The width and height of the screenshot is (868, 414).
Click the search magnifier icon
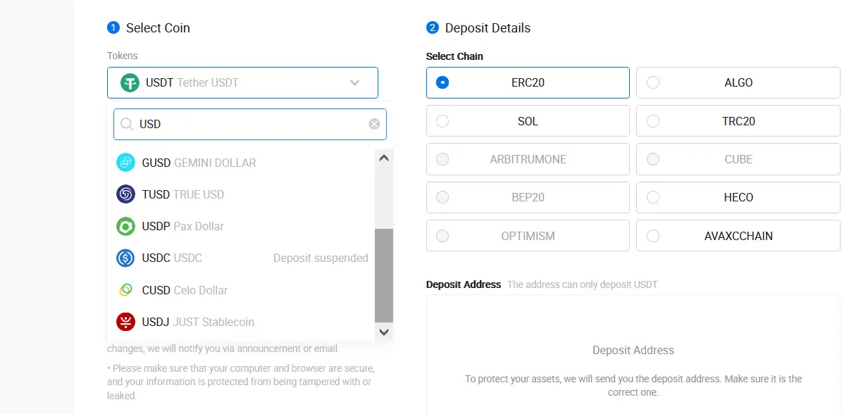[x=127, y=124]
